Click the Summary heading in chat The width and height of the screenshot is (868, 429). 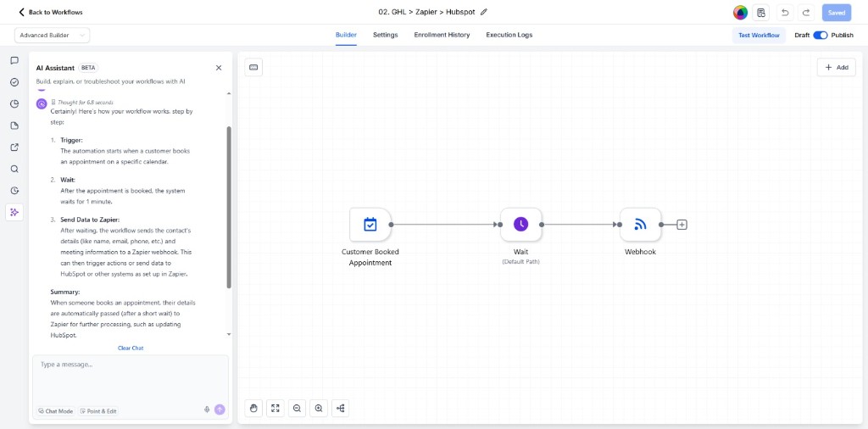point(64,292)
